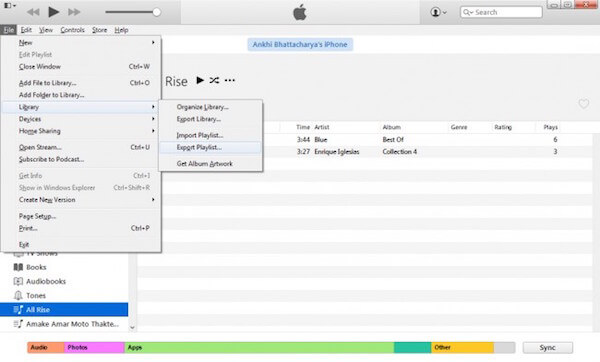Shuffle the All Rise playlist
This screenshot has width=600, height=362.
[214, 80]
